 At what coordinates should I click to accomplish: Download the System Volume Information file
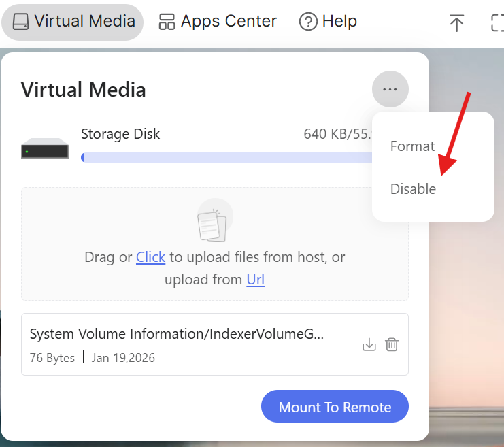tap(369, 345)
